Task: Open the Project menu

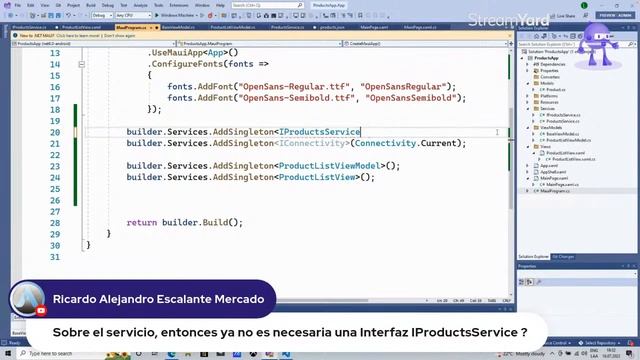Action: [73, 5]
